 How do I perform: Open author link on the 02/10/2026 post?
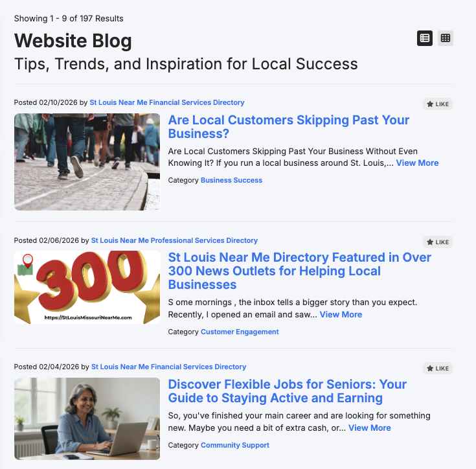167,102
